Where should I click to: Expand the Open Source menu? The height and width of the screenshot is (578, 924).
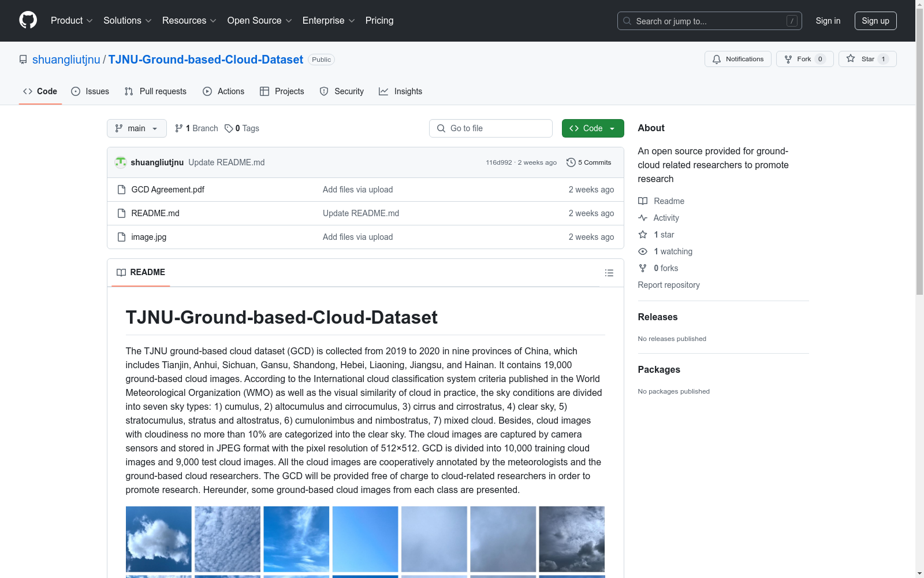pyautogui.click(x=260, y=21)
